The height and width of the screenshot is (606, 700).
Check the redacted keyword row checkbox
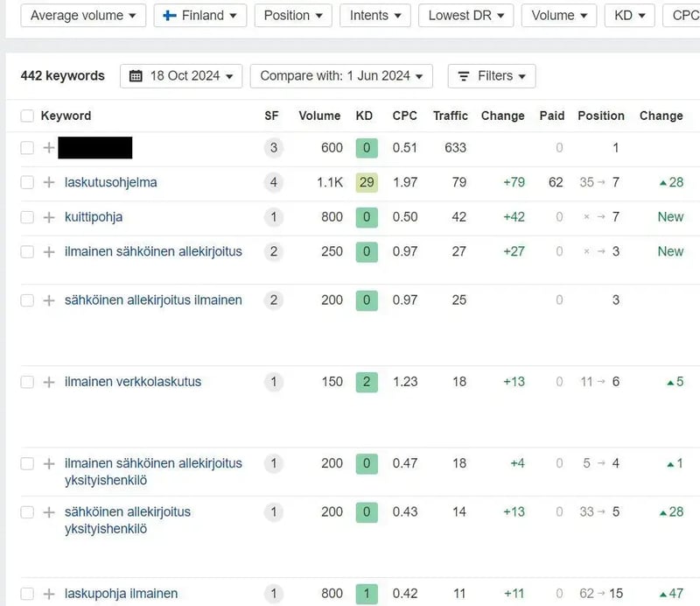pyautogui.click(x=27, y=148)
